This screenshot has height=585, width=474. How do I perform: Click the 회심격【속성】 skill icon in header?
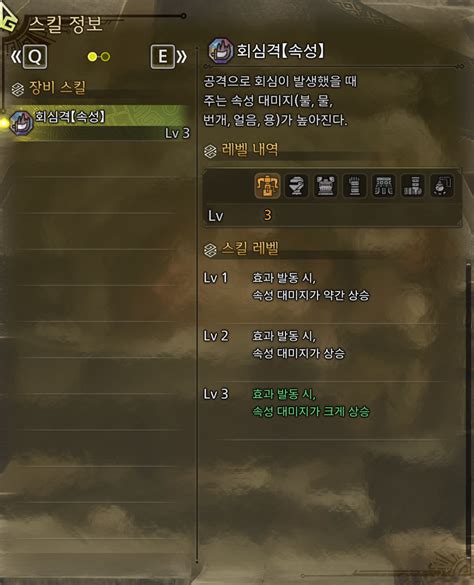pos(221,51)
